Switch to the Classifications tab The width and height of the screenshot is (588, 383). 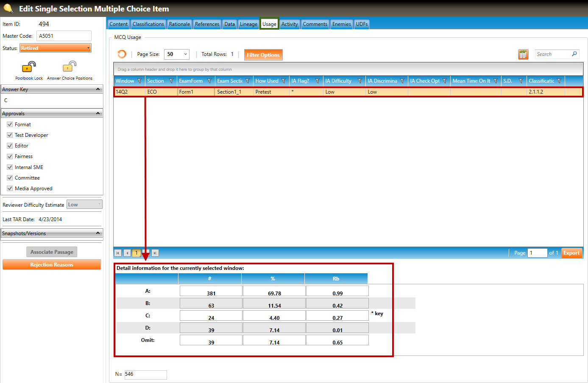[x=148, y=24]
